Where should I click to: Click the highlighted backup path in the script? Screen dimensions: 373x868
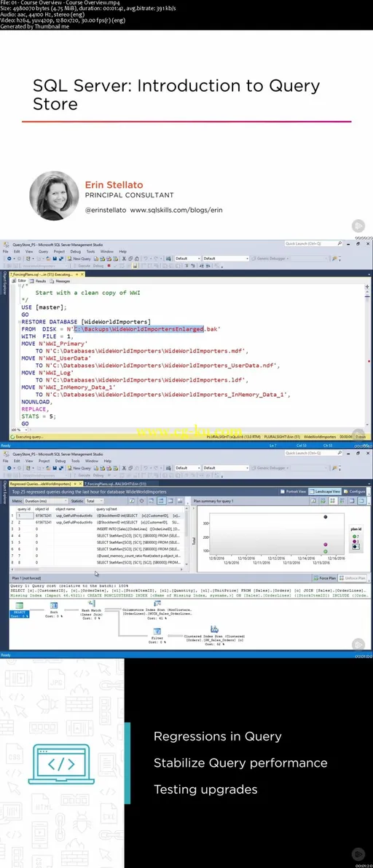[x=139, y=329]
